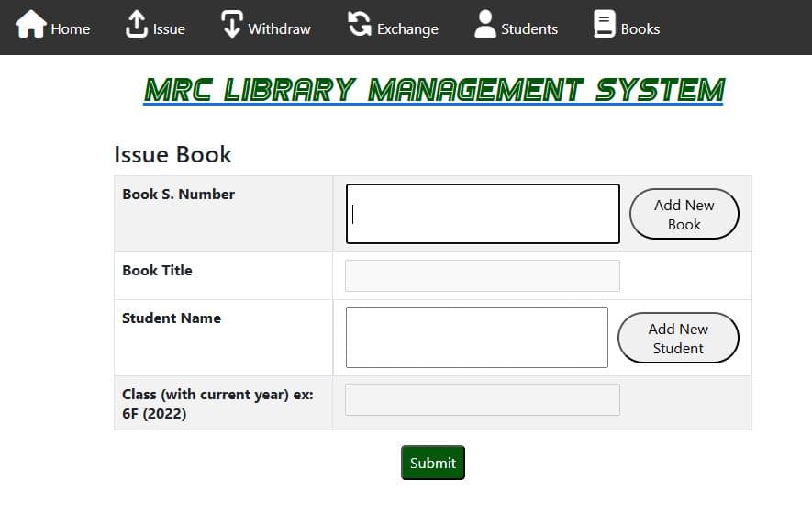Click the Add New Student button
The image size is (812, 525).
tap(678, 338)
